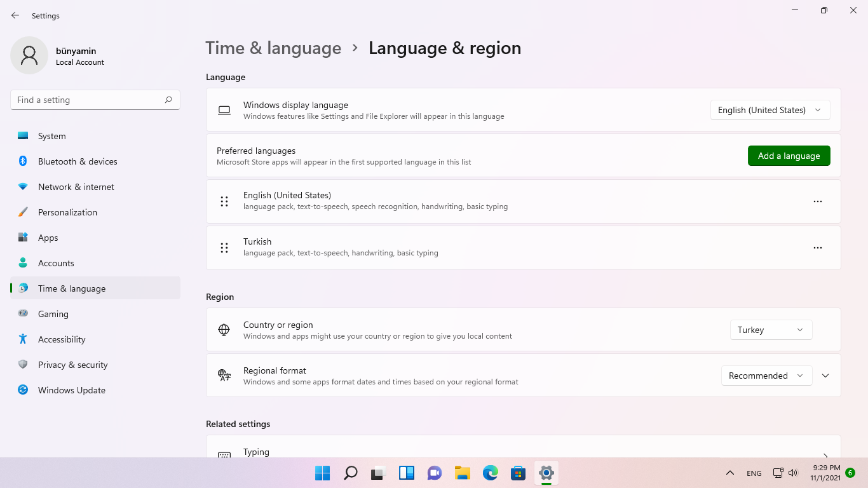Click the back arrow in Settings
This screenshot has width=868, height=488.
click(15, 15)
